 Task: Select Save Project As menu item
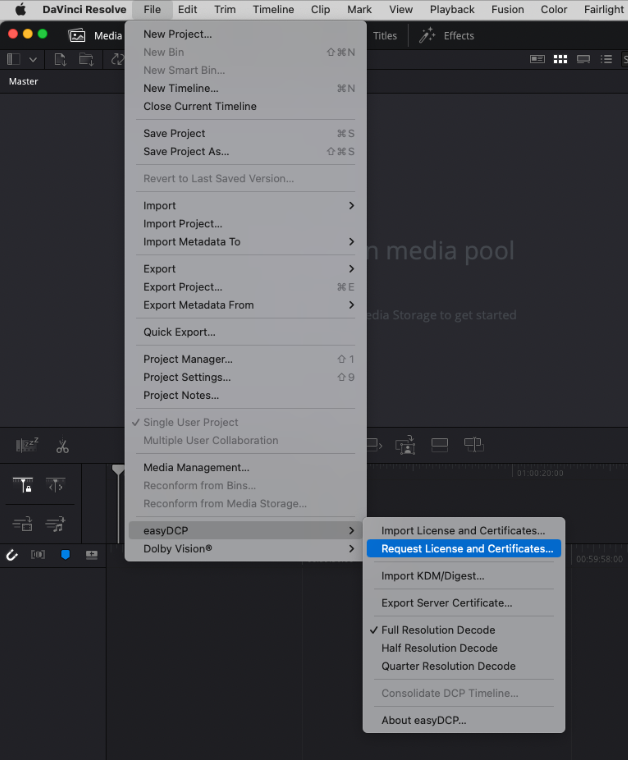[246, 152]
